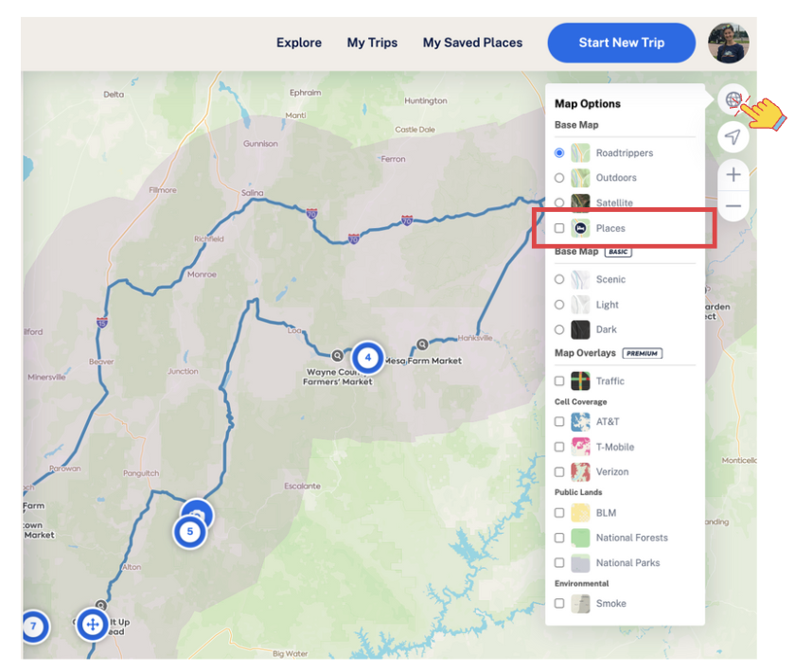Click the Richfield town label
This screenshot has height=672, width=795.
point(209,239)
